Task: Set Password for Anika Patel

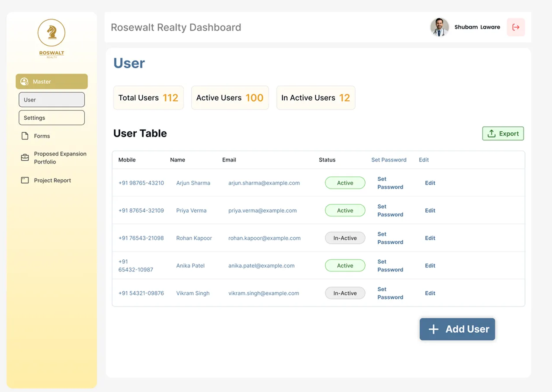Action: (390, 265)
